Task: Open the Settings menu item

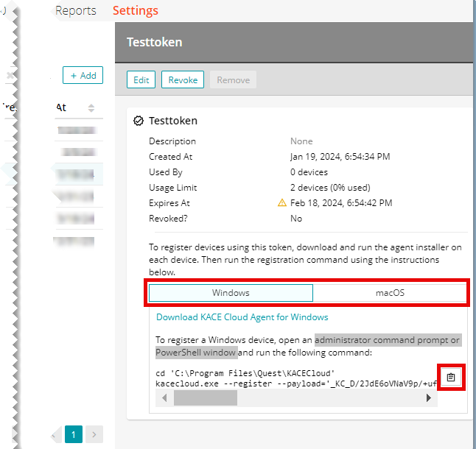Action: pos(135,10)
